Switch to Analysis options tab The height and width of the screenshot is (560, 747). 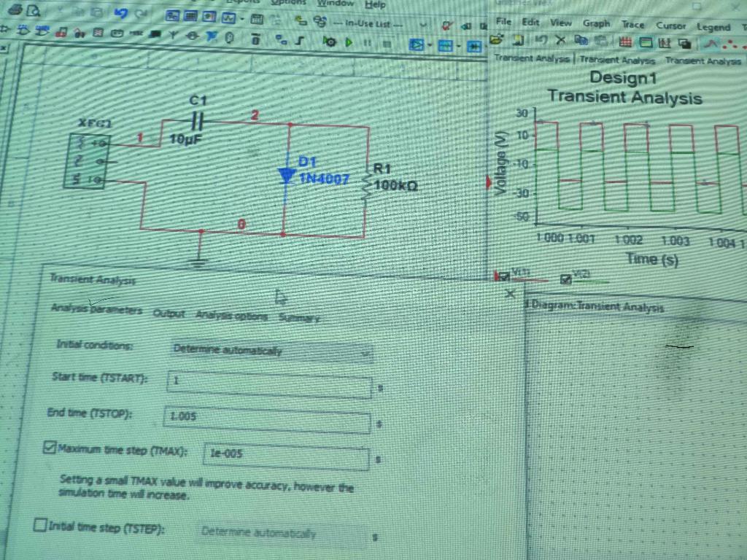pyautogui.click(x=231, y=315)
